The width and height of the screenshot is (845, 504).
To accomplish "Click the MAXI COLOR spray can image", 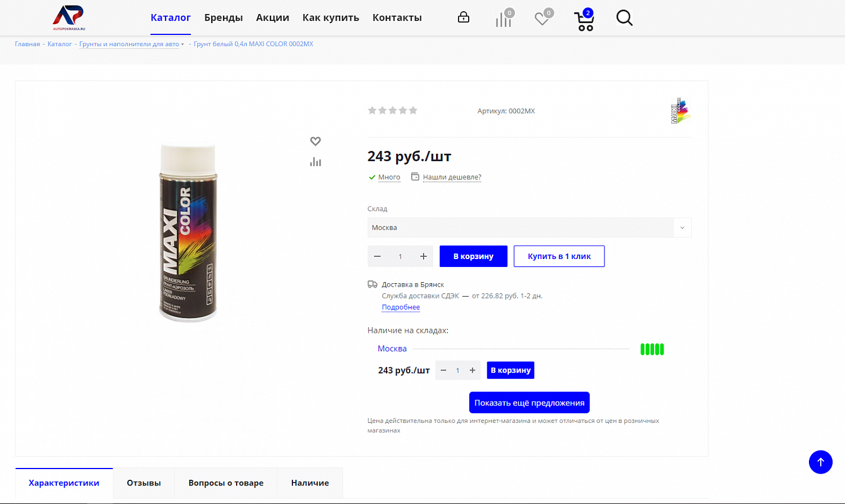I will (x=188, y=232).
